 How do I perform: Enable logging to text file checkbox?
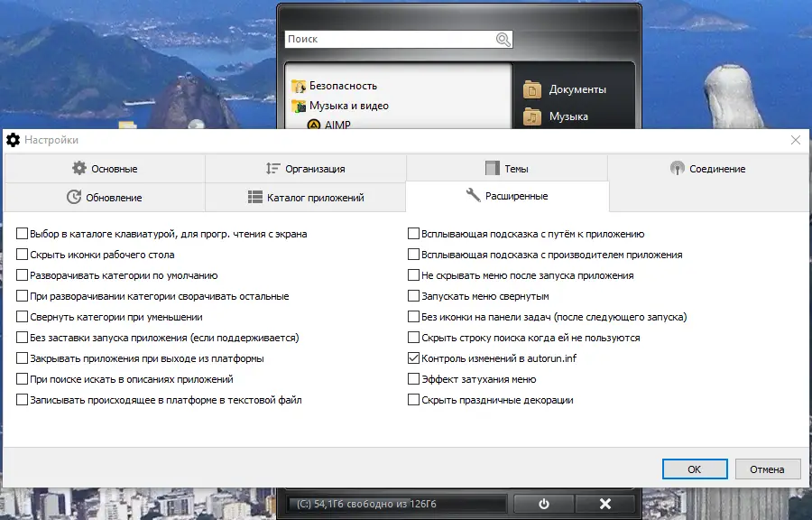tap(22, 399)
